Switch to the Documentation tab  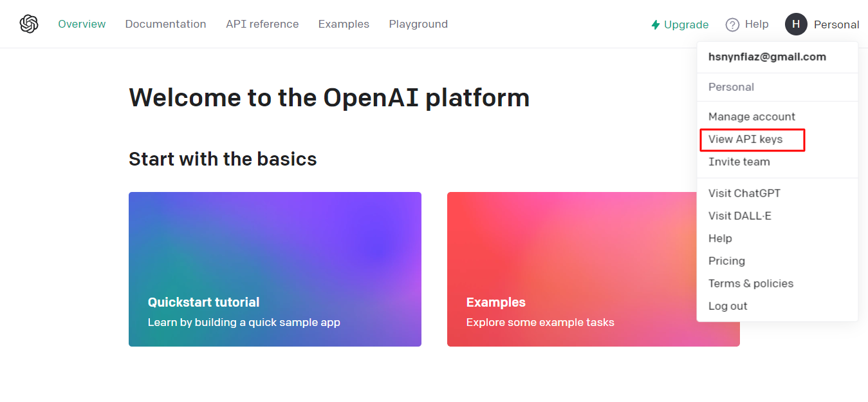pyautogui.click(x=165, y=24)
